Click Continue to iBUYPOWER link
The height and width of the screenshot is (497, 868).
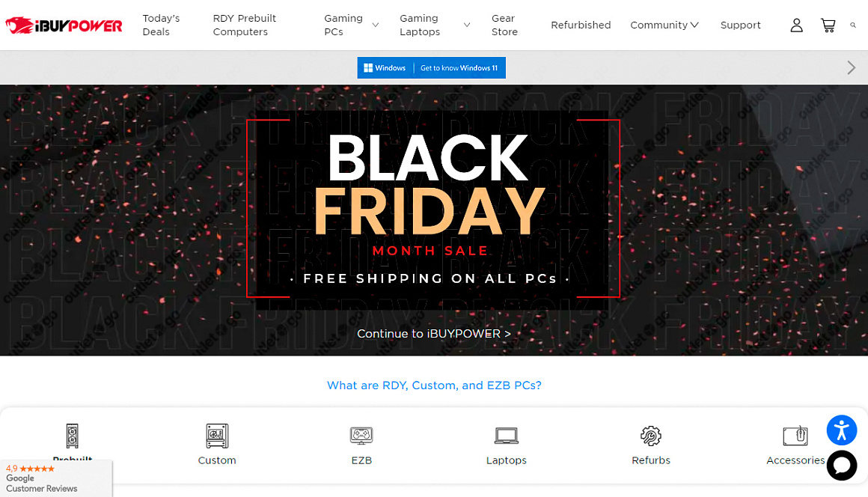(x=434, y=334)
